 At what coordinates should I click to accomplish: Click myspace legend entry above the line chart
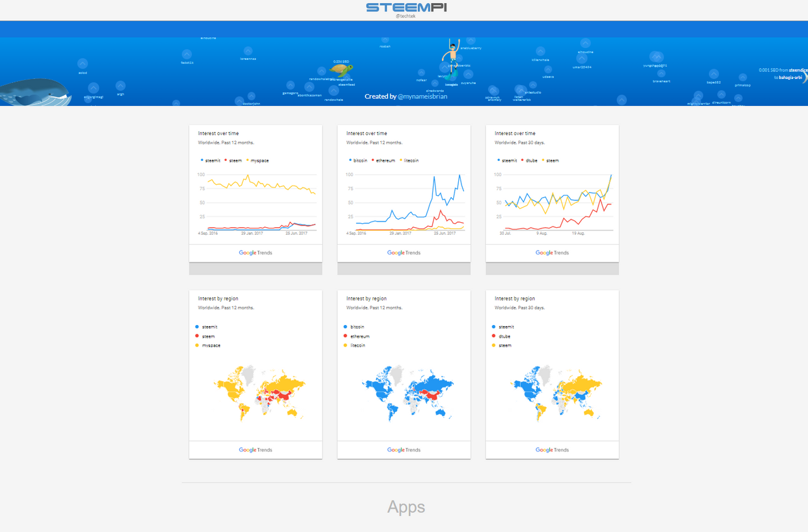pos(258,160)
